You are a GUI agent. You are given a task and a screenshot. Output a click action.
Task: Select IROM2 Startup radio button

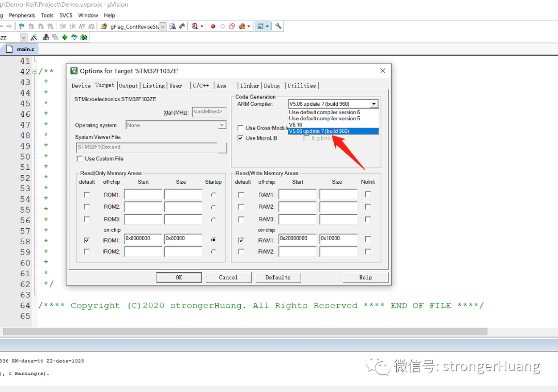(x=213, y=252)
